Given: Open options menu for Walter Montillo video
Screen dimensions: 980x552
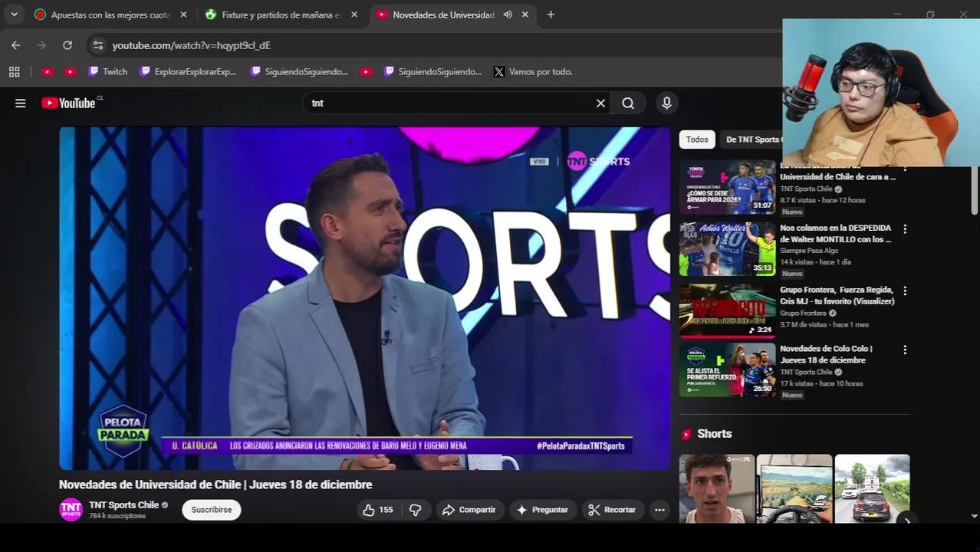Looking at the screenshot, I should (905, 229).
